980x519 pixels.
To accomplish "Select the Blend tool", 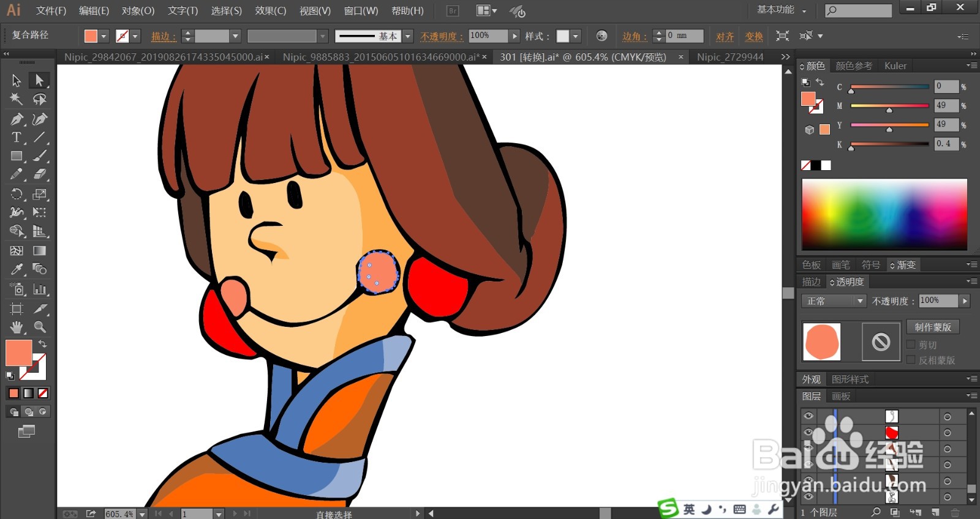I will click(39, 269).
